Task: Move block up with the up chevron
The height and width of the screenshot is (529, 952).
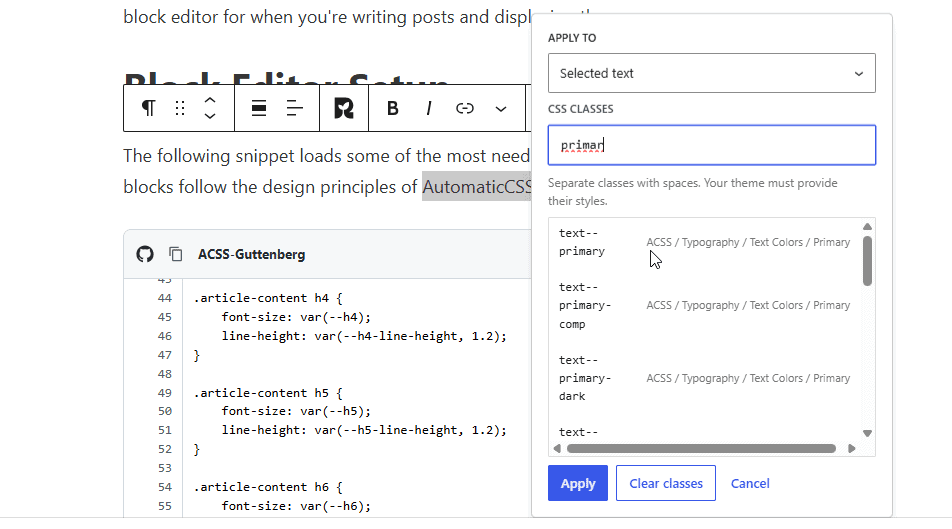Action: pyautogui.click(x=210, y=100)
